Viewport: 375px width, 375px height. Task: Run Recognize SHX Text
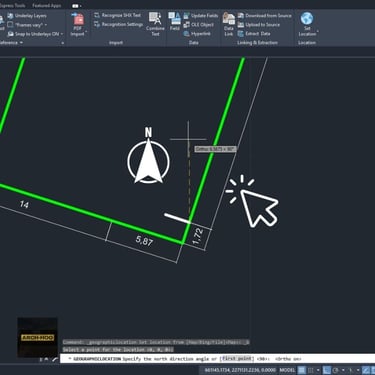pos(117,15)
